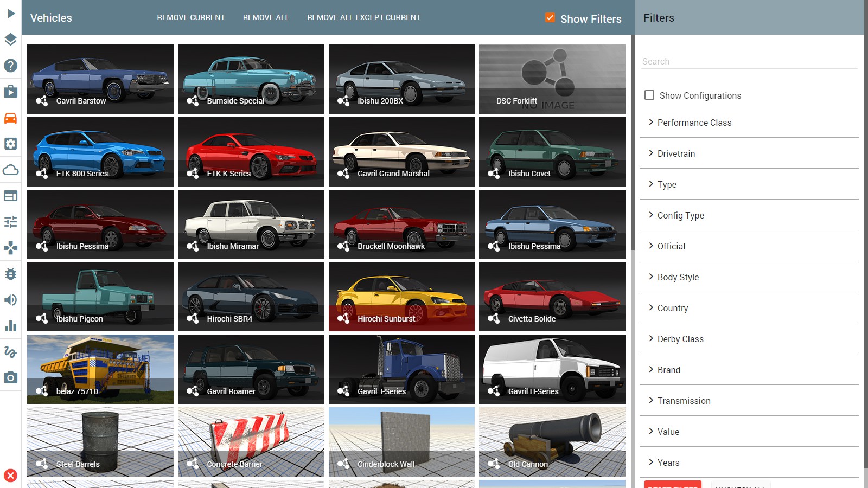This screenshot has height=488, width=868.
Task: Click the config icon on Burnside Special
Action: point(193,100)
